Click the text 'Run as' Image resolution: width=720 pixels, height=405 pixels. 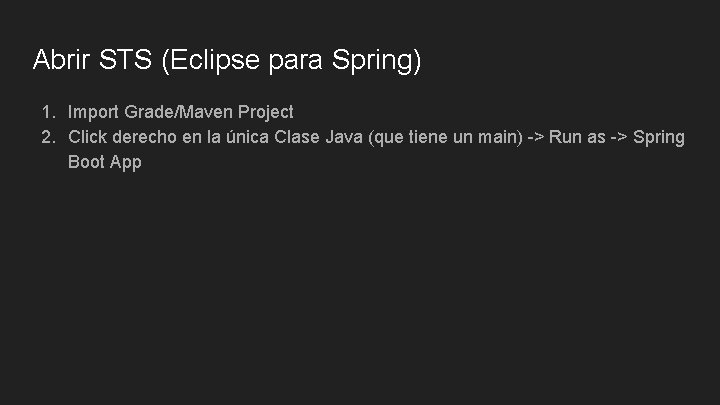(577, 137)
